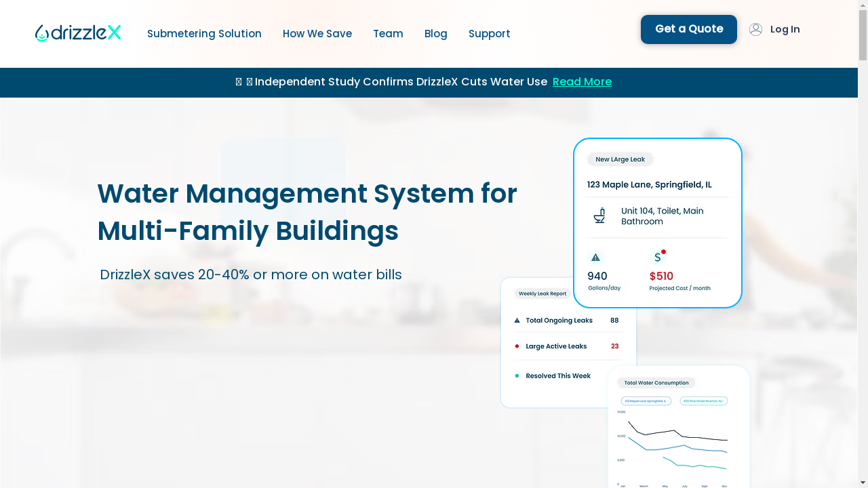Click the Water Management System headline
The height and width of the screenshot is (488, 868).
307,212
